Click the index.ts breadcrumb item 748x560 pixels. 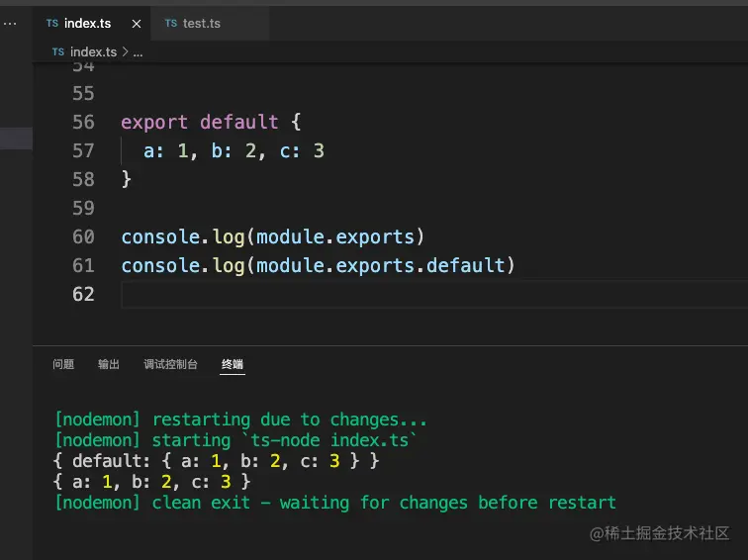93,52
